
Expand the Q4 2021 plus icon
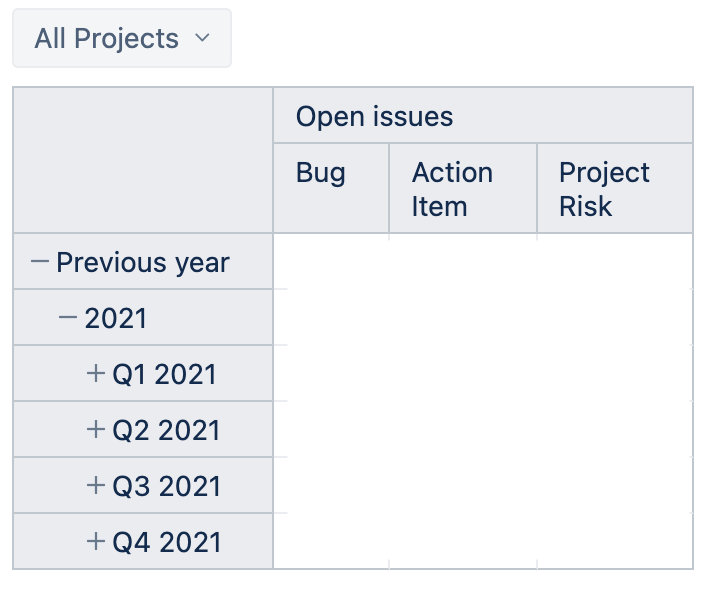(96, 542)
